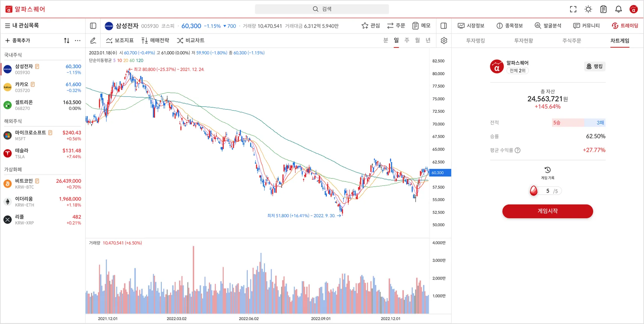Image resolution: width=644 pixels, height=324 pixels.
Task: Select 삼성전자 in watchlist
Action: [43, 69]
